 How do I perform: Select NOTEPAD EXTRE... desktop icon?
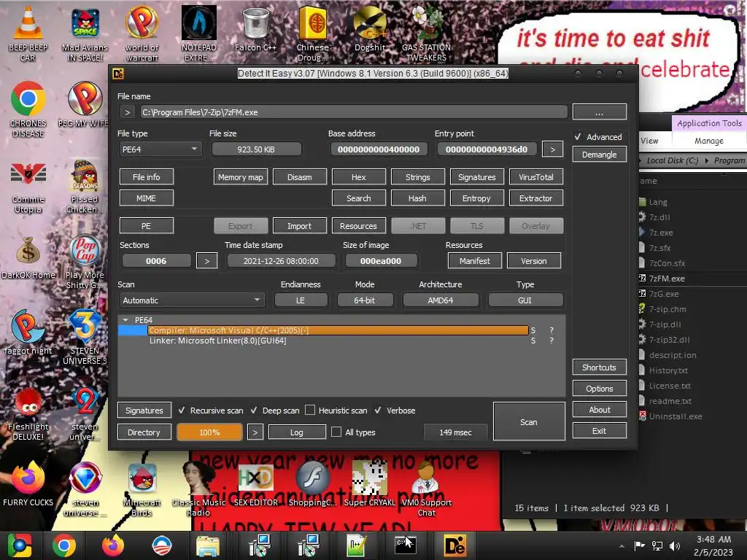pyautogui.click(x=198, y=34)
